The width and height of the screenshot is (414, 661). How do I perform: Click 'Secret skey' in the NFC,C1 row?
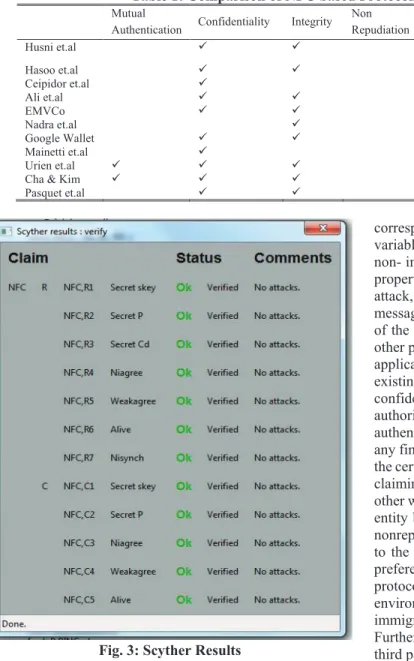(133, 486)
